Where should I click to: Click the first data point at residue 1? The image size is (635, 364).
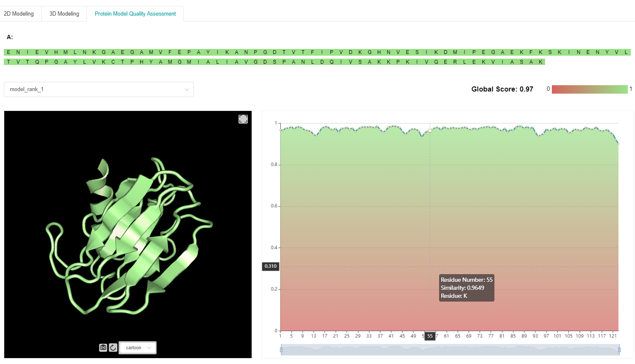[281, 130]
